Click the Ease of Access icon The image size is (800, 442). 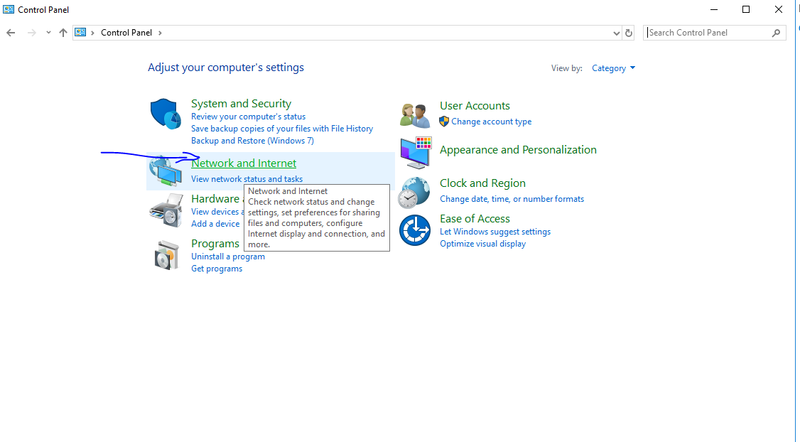pyautogui.click(x=415, y=230)
